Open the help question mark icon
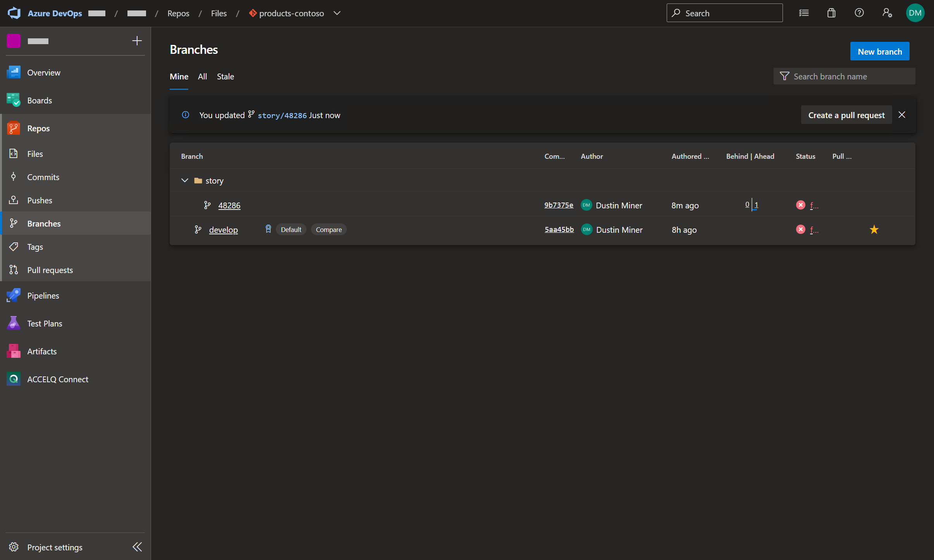 coord(859,13)
